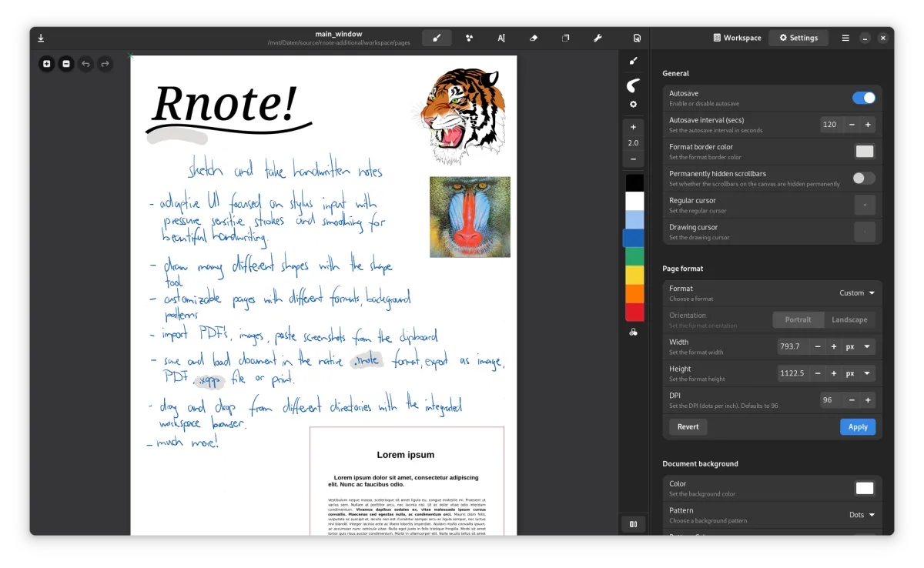Image resolution: width=924 pixels, height=568 pixels.
Task: Select the Typewriter text tool
Action: (501, 37)
